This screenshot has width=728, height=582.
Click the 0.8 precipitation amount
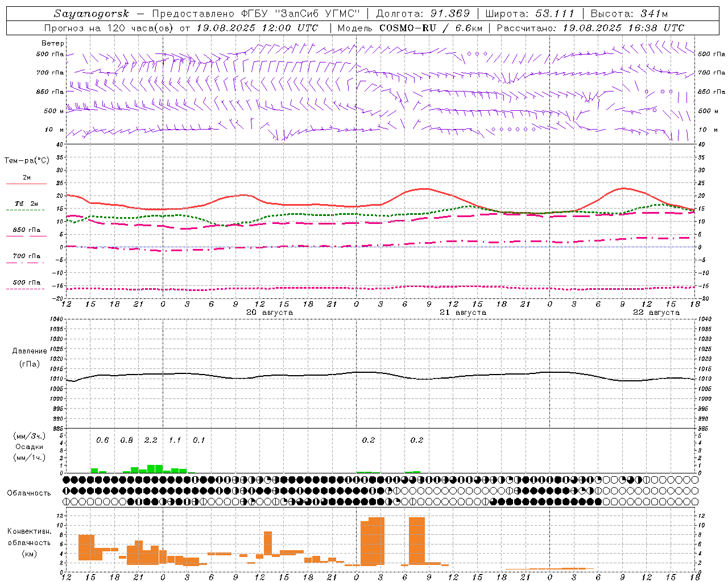pos(126,440)
